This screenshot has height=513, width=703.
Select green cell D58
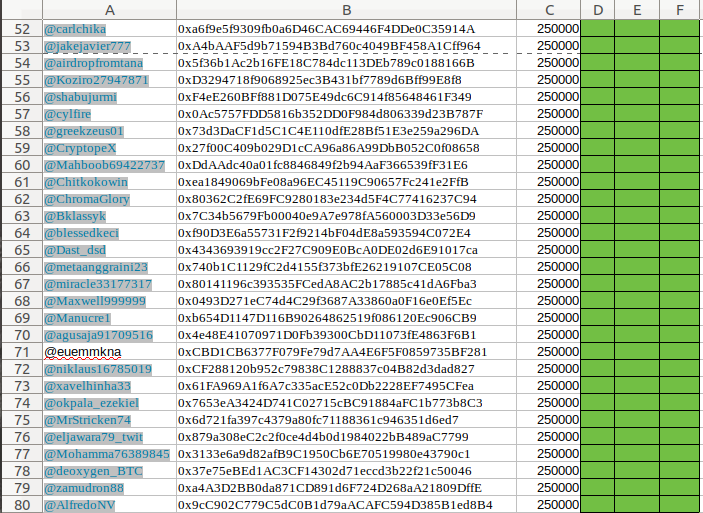598,131
